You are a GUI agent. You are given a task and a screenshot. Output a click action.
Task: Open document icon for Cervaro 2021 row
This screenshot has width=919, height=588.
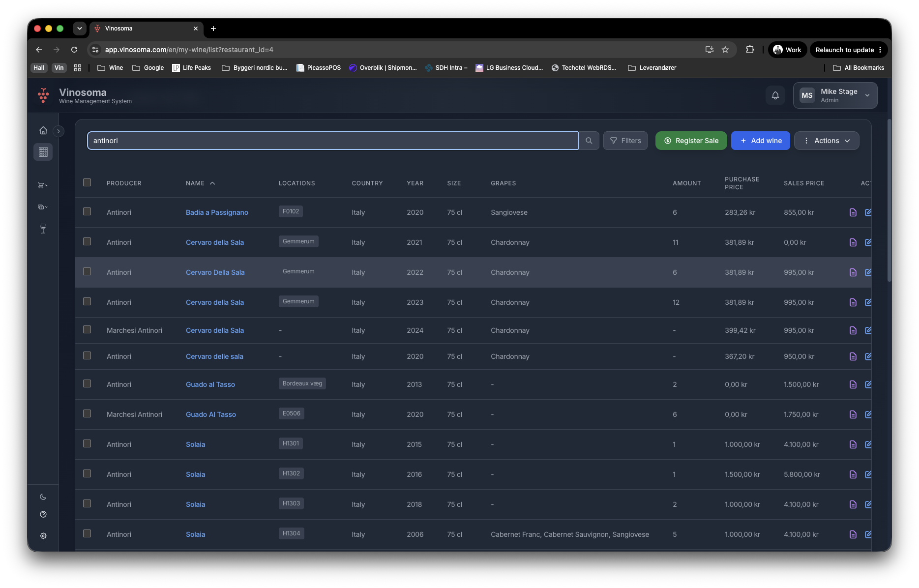(853, 242)
